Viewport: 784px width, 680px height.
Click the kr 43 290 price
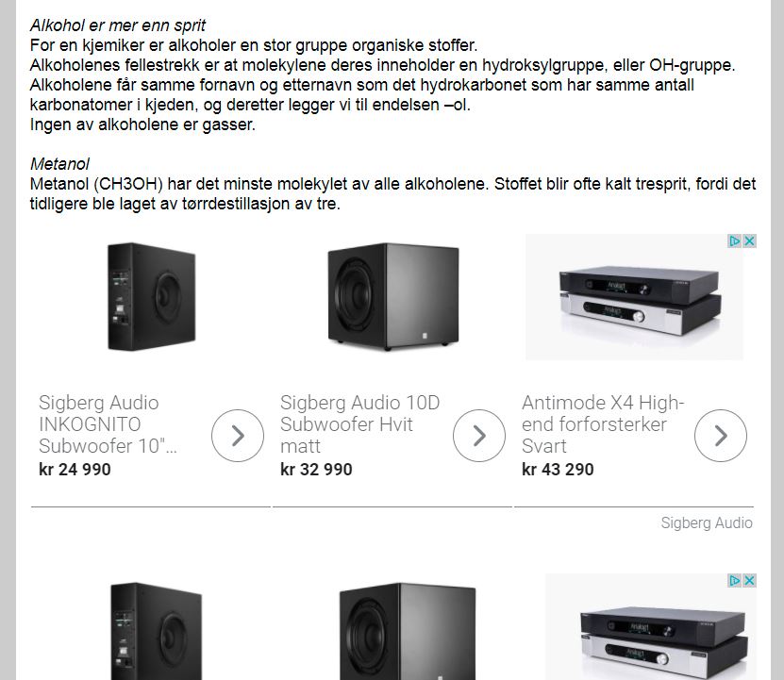point(558,469)
